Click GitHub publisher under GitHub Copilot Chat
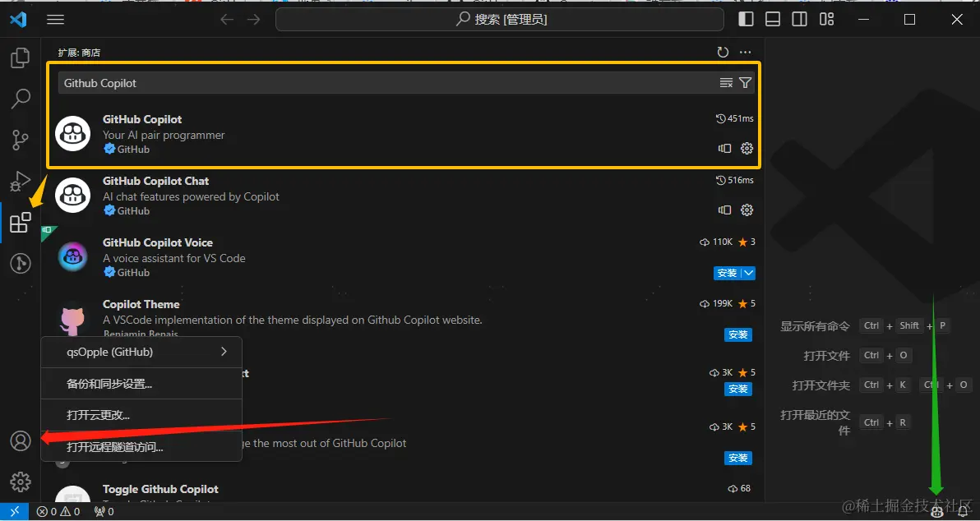The height and width of the screenshot is (521, 980). [133, 211]
